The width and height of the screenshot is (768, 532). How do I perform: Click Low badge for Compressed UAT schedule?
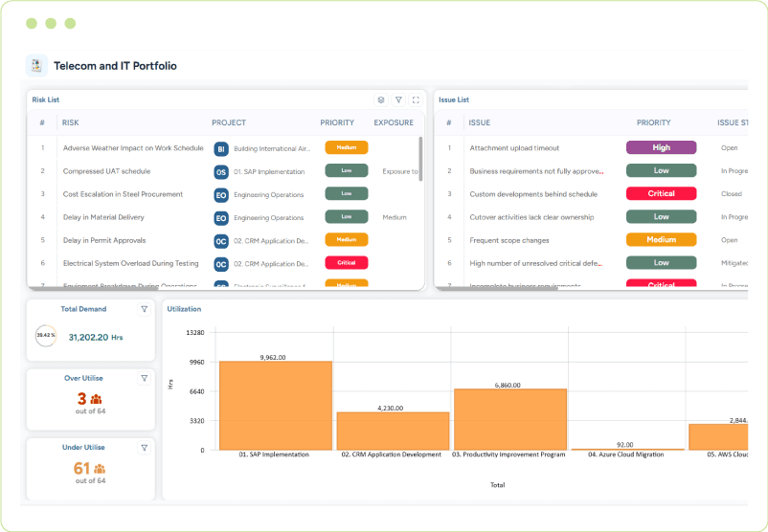[x=347, y=170]
